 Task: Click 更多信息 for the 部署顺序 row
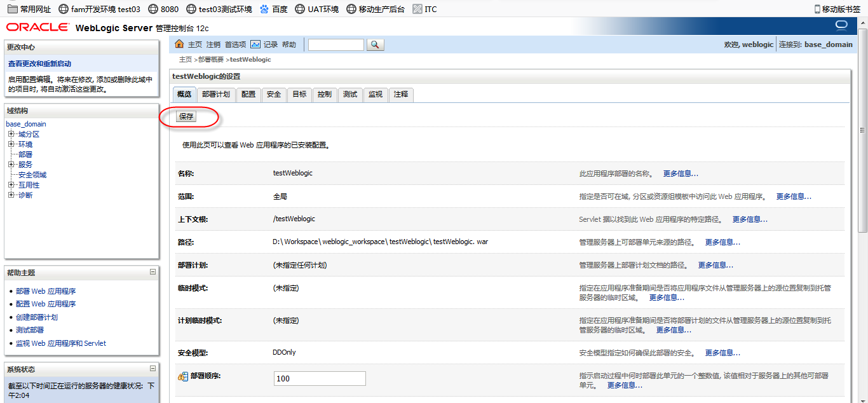coord(625,385)
